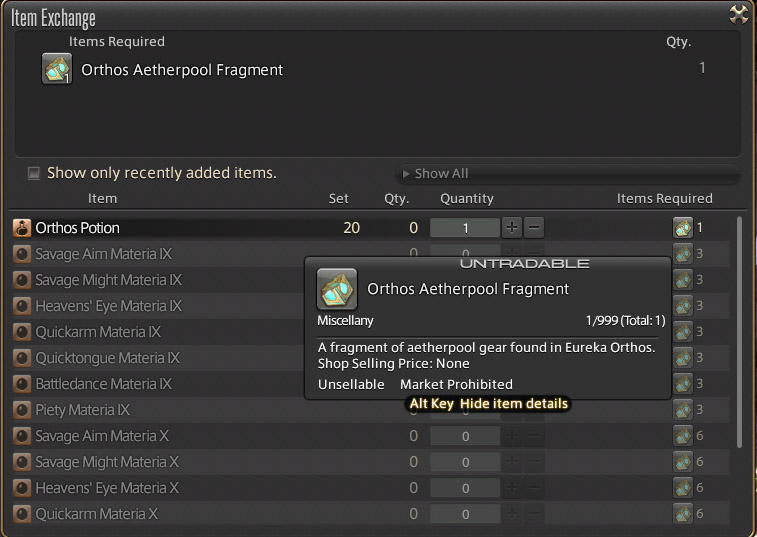757x537 pixels.
Task: Click the Orthos Potion item icon
Action: pos(22,228)
